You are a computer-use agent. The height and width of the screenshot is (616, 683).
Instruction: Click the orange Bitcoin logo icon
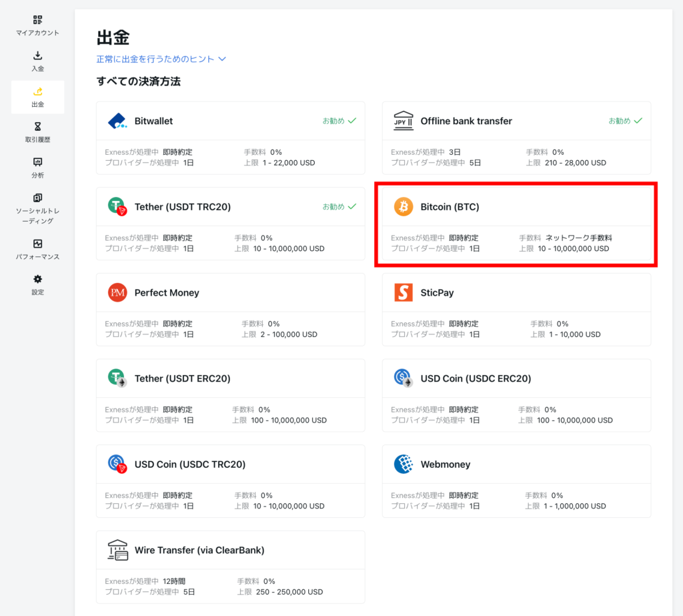tap(404, 206)
